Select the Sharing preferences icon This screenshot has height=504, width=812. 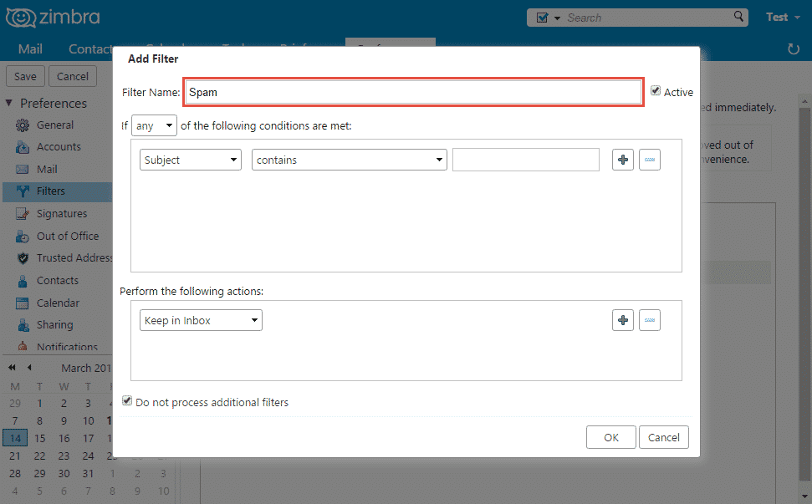(23, 324)
